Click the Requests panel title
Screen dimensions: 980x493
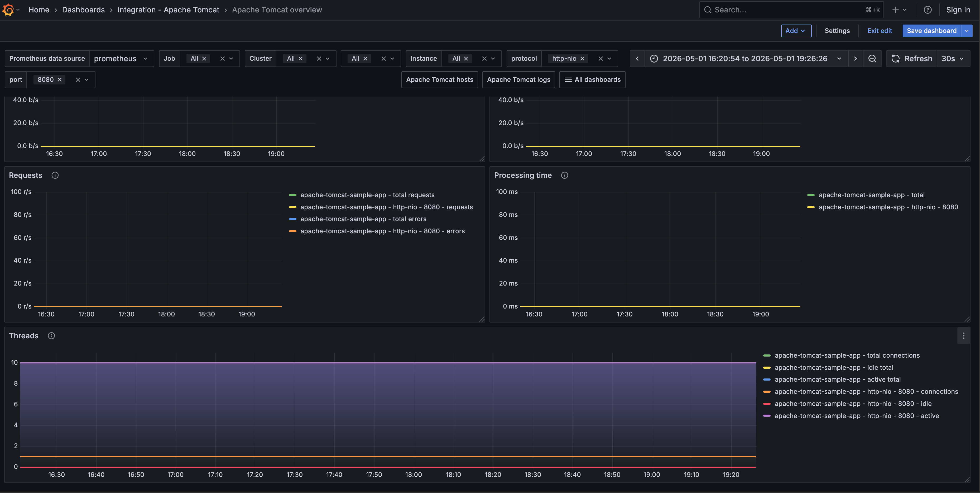click(x=26, y=176)
